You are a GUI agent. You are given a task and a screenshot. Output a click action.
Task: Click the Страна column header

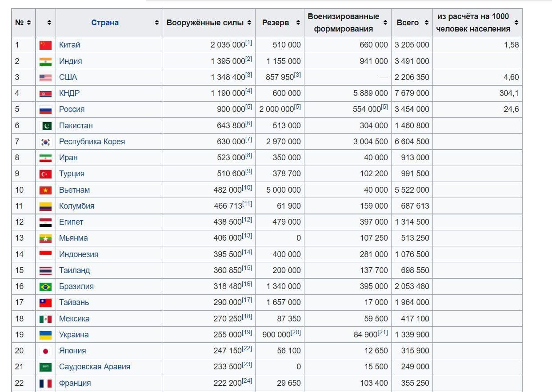tap(105, 23)
